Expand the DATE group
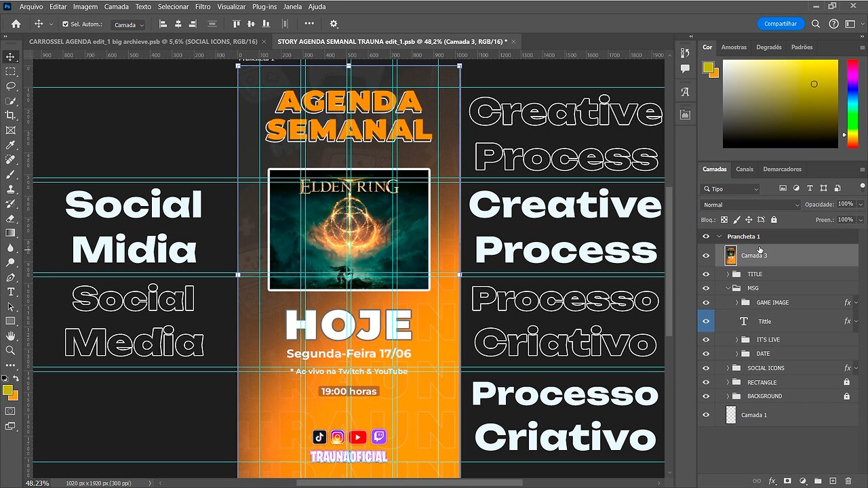Screen dimensions: 868x488 (737, 354)
